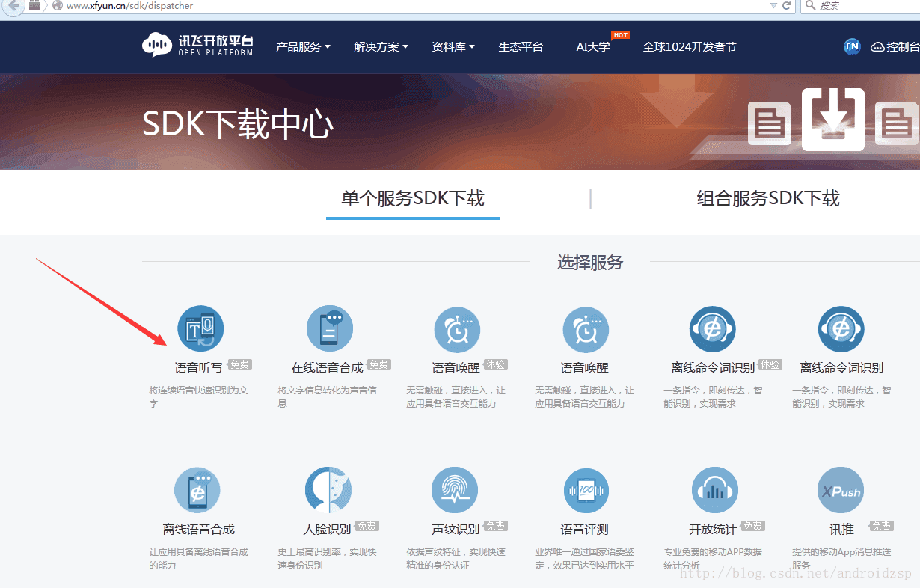The image size is (920, 588).
Task: Open the 语音评测 service icon
Action: pos(586,491)
